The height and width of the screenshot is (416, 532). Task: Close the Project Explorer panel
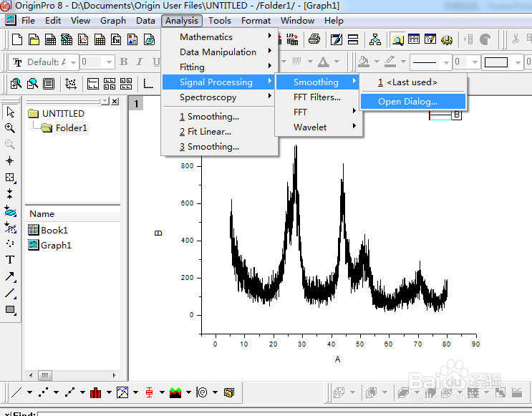pyautogui.click(x=115, y=101)
